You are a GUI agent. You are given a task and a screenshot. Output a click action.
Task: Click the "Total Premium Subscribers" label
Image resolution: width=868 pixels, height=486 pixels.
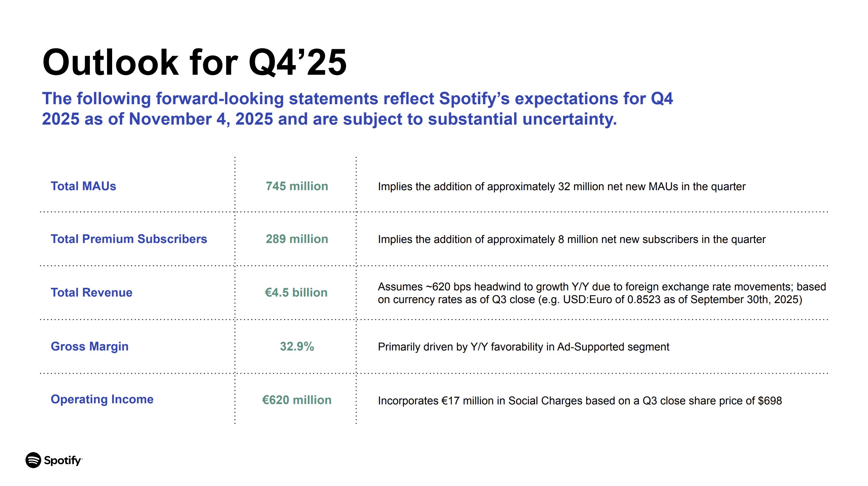[x=129, y=239]
